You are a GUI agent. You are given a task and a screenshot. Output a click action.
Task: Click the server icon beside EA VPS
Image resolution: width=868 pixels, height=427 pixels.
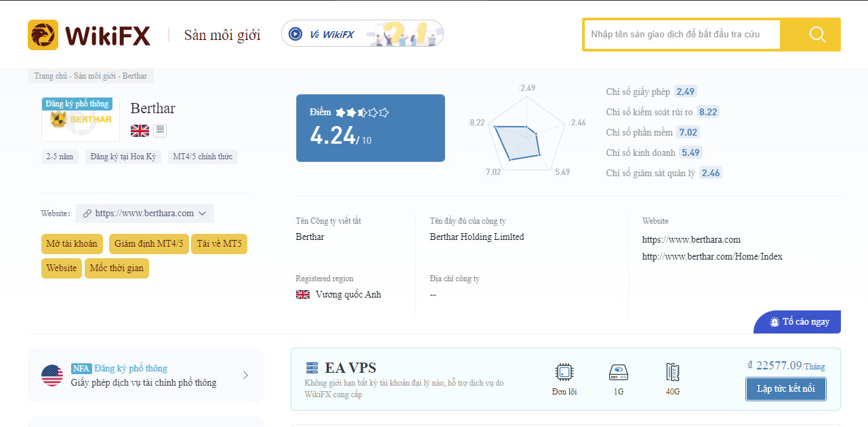point(312,367)
